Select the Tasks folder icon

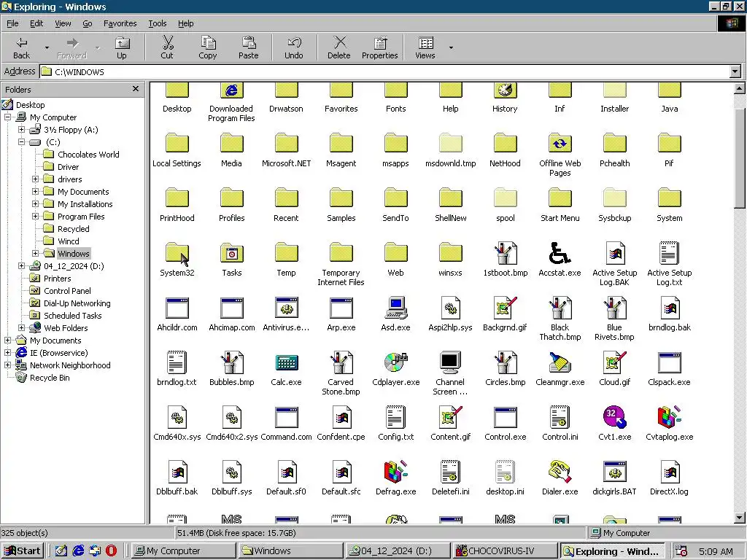[x=232, y=253]
